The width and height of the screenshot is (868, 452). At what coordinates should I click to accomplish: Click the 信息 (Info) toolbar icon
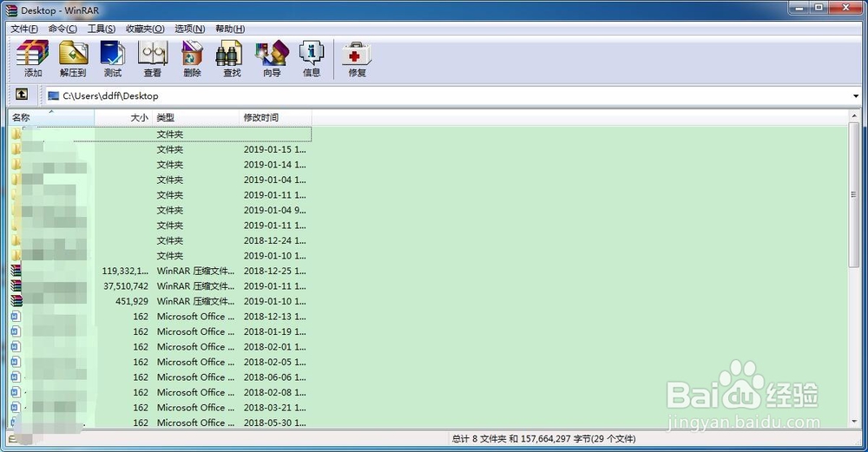(x=311, y=58)
